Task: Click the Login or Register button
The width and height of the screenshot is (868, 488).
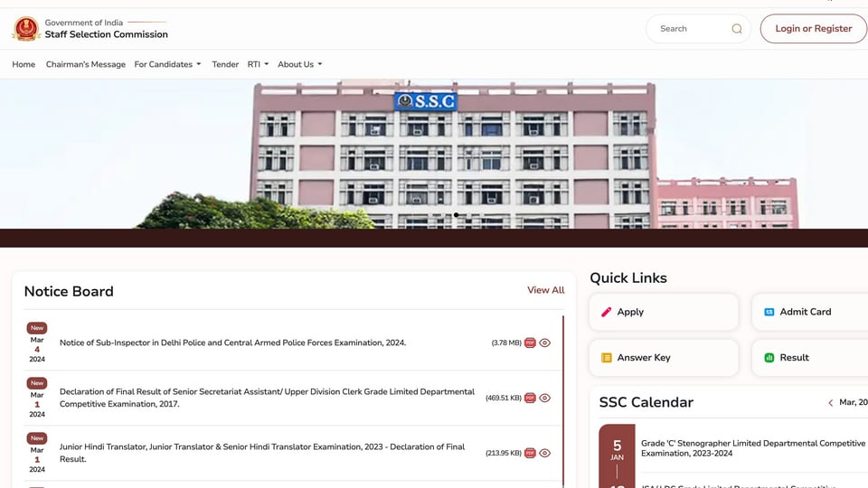Action: pyautogui.click(x=813, y=29)
